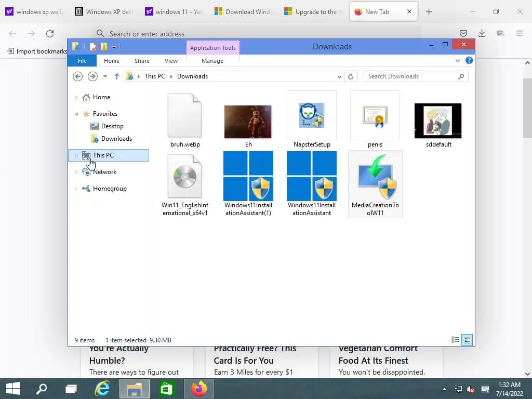Switch to Windows XP desktop tab in Firefox
The width and height of the screenshot is (532, 399).
(104, 12)
